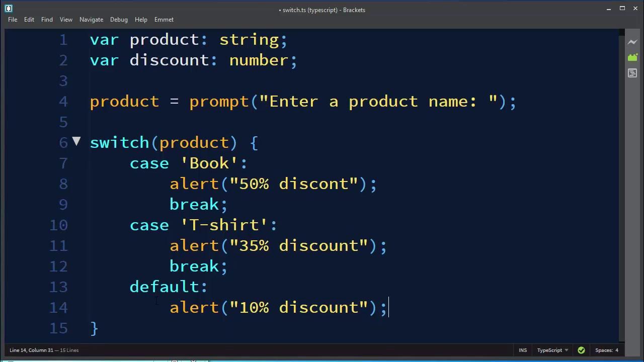Open the Navigate menu
The width and height of the screenshot is (644, 362).
(x=91, y=20)
